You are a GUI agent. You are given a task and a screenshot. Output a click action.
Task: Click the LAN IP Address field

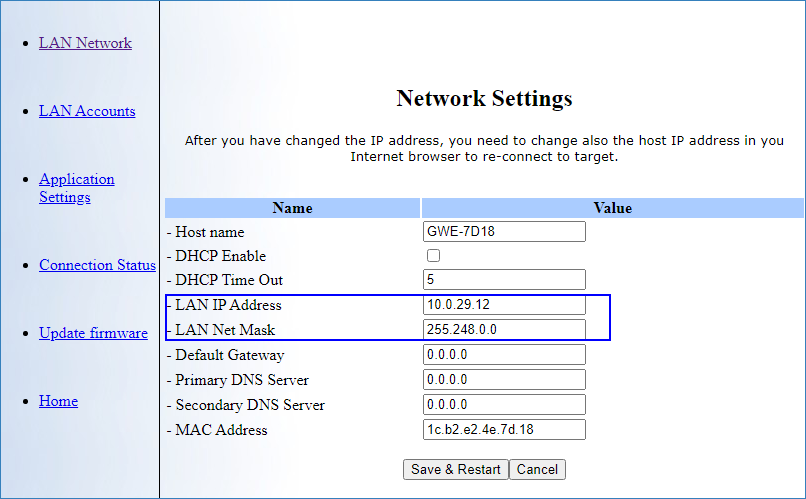pyautogui.click(x=504, y=305)
